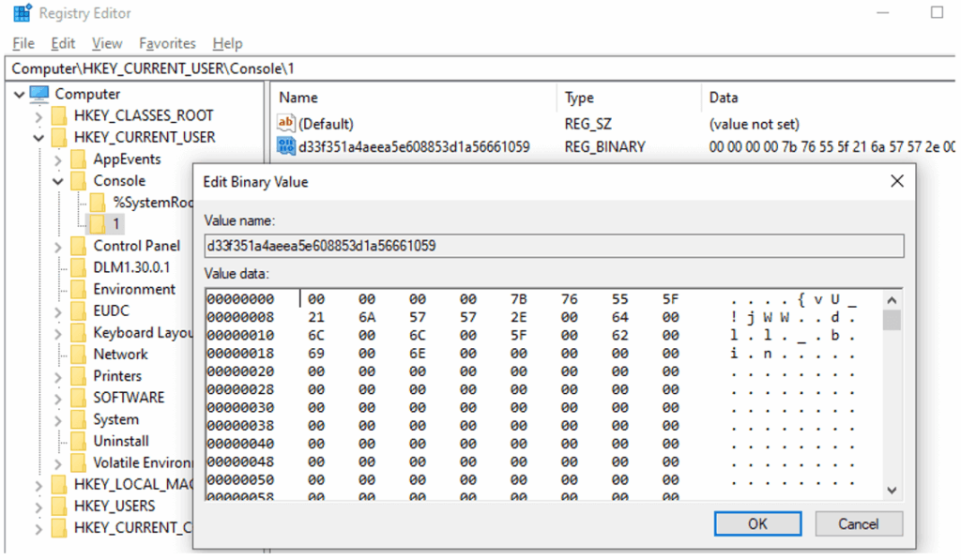
Task: Open the Edit menu
Action: pyautogui.click(x=63, y=43)
